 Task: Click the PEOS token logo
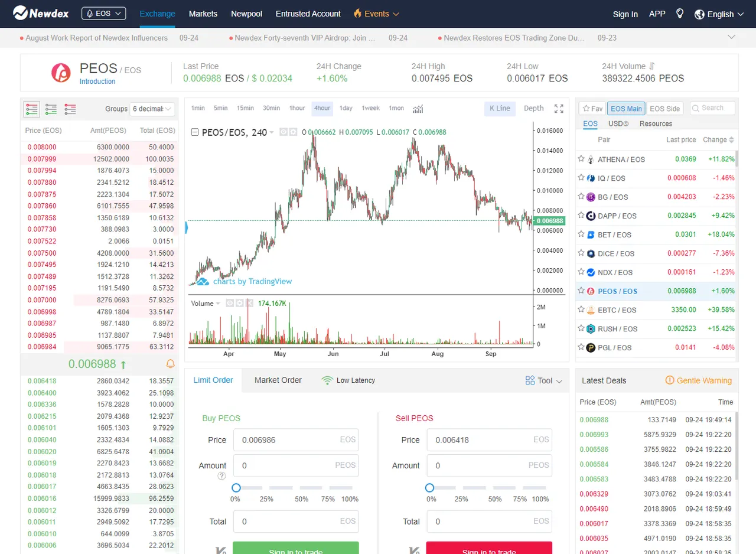click(61, 73)
